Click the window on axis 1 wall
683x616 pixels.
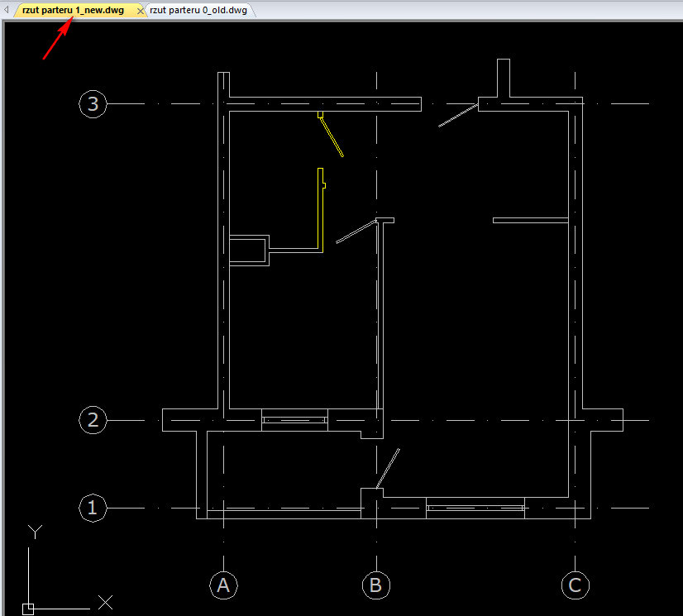(475, 508)
